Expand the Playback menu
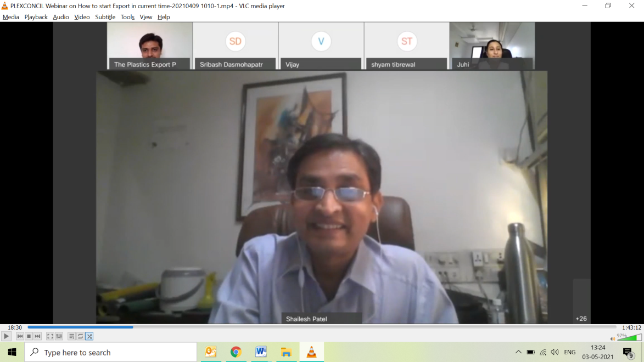This screenshot has width=644, height=362. pyautogui.click(x=36, y=17)
